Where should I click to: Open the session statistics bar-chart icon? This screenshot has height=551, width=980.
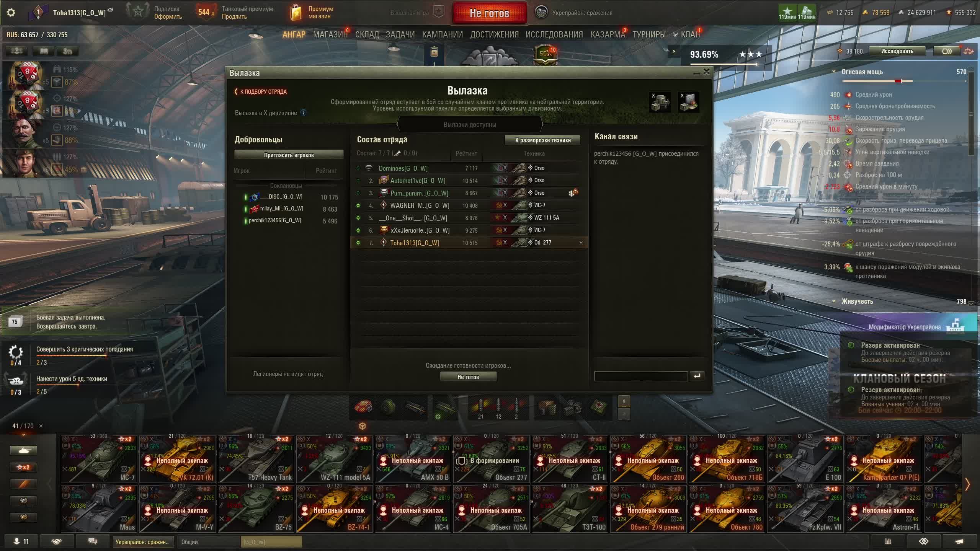[888, 541]
